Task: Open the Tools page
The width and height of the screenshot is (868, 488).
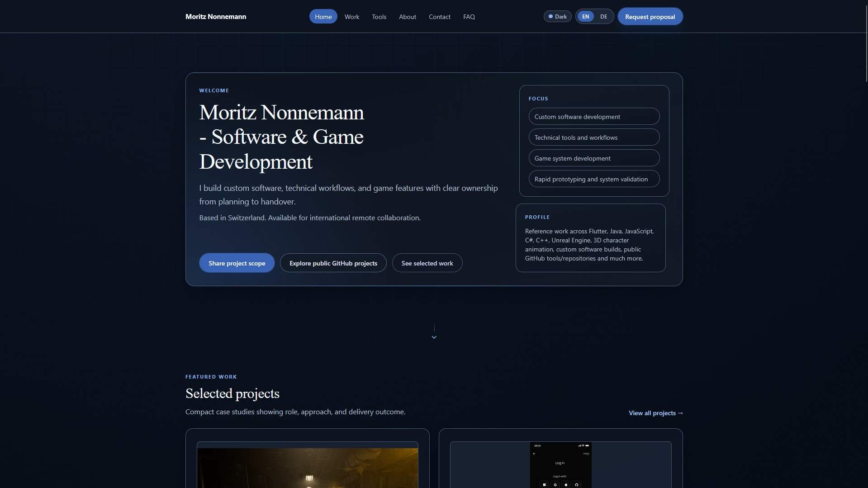Action: pos(379,16)
